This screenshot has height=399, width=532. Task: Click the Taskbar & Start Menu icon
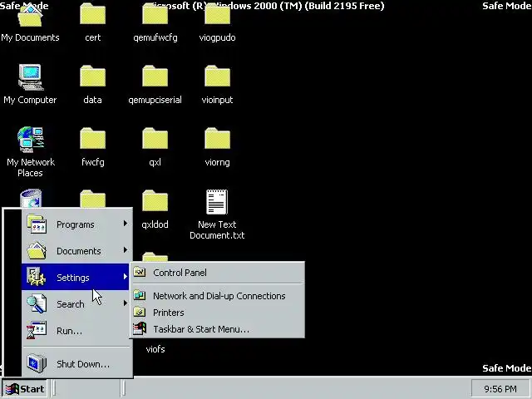[x=140, y=328]
